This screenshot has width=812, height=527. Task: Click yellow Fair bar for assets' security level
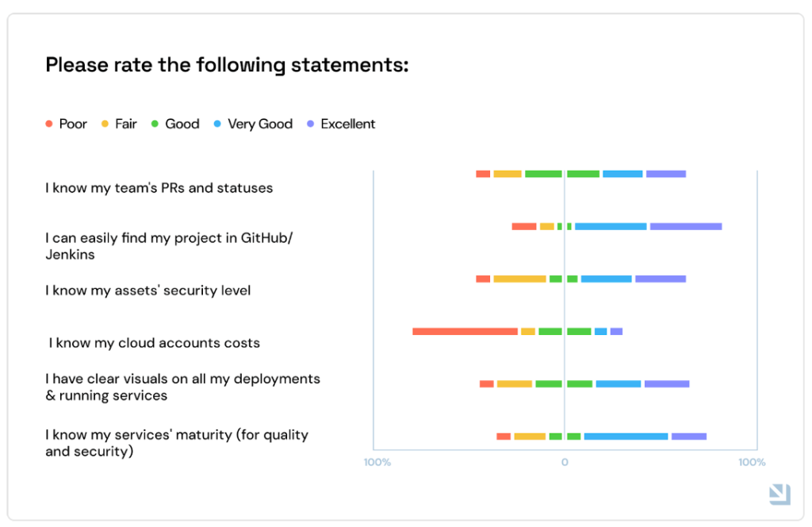tap(520, 279)
